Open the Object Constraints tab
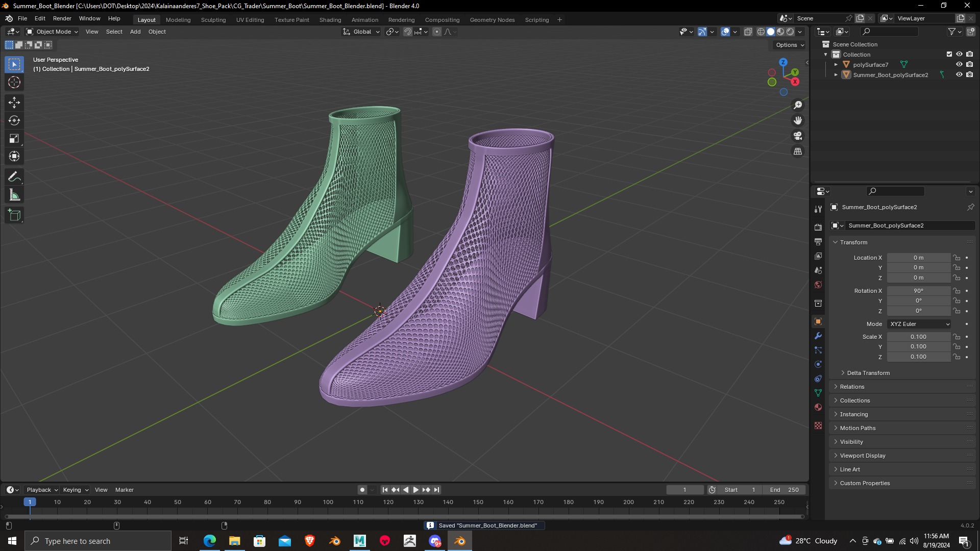Image resolution: width=980 pixels, height=551 pixels. [x=818, y=379]
